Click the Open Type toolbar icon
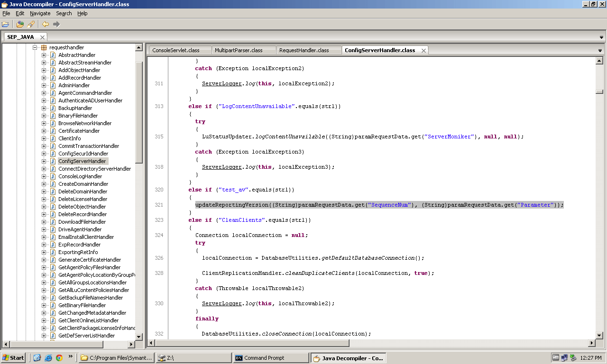 20,24
